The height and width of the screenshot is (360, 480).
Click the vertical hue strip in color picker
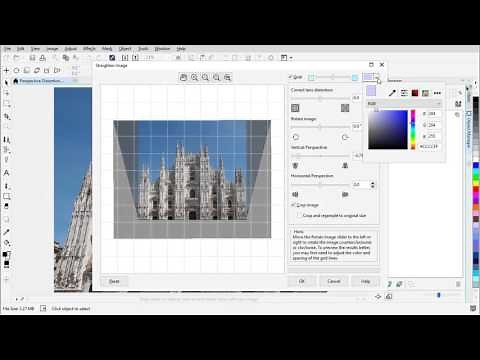pos(413,130)
